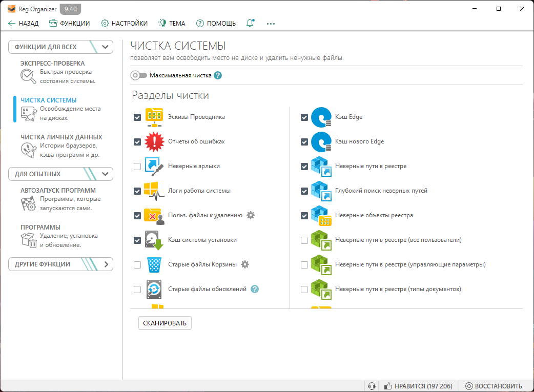The height and width of the screenshot is (392, 534).
Task: Open the ПОМОЩЬ menu
Action: [216, 23]
